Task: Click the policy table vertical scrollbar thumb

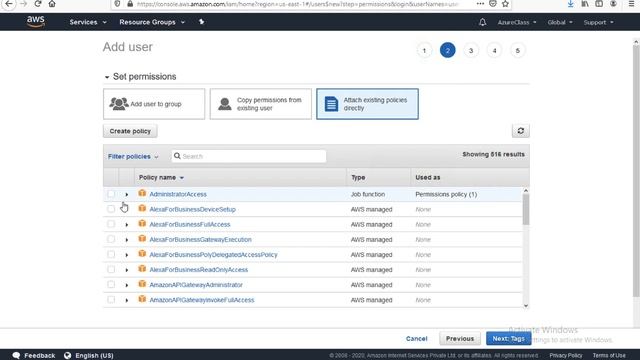Action: pyautogui.click(x=526, y=209)
